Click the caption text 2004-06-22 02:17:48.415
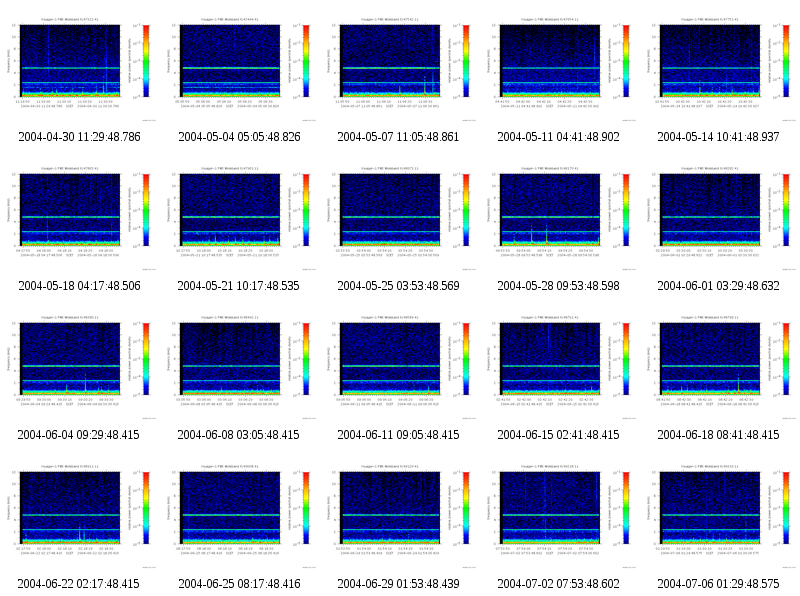800x596 pixels. (79, 584)
